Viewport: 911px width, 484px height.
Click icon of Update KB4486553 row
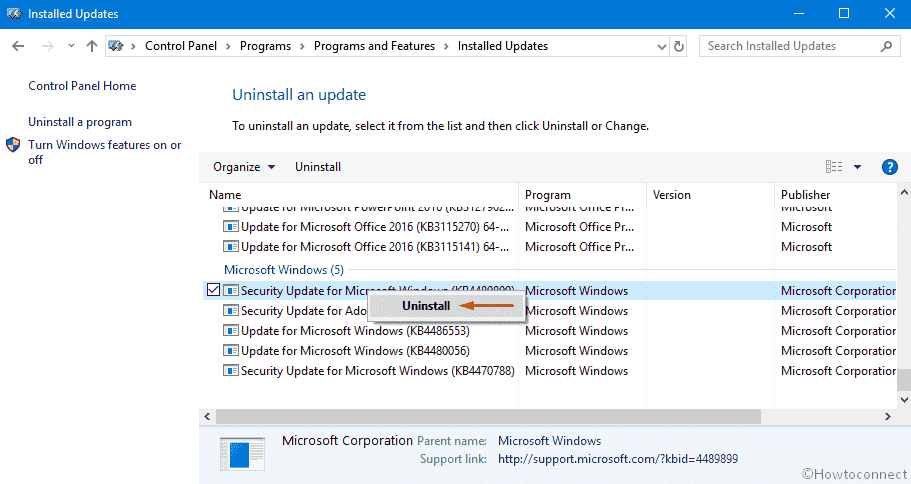click(231, 330)
